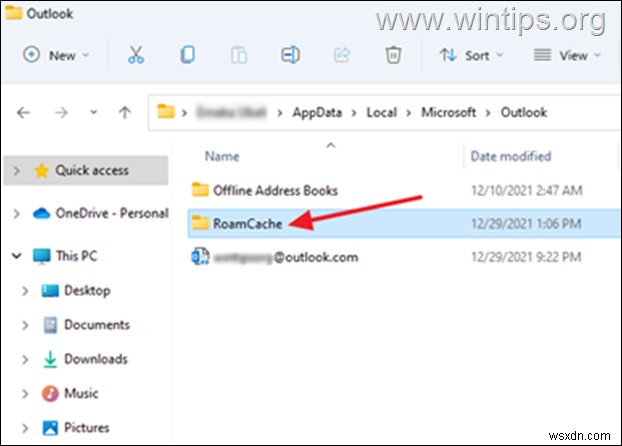Screen dimensions: 622x446
Task: Collapse the This PC node
Action: coord(16,256)
